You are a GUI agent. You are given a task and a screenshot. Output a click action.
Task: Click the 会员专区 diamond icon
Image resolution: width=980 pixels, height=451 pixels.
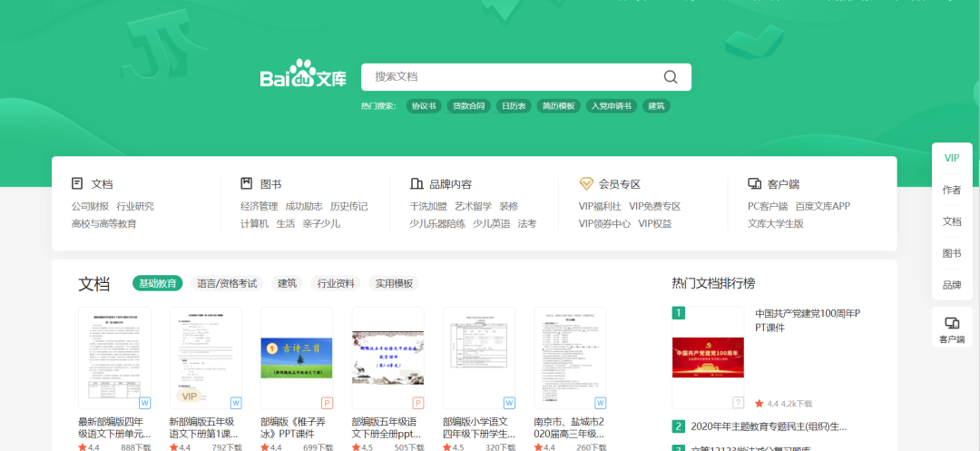[x=585, y=183]
